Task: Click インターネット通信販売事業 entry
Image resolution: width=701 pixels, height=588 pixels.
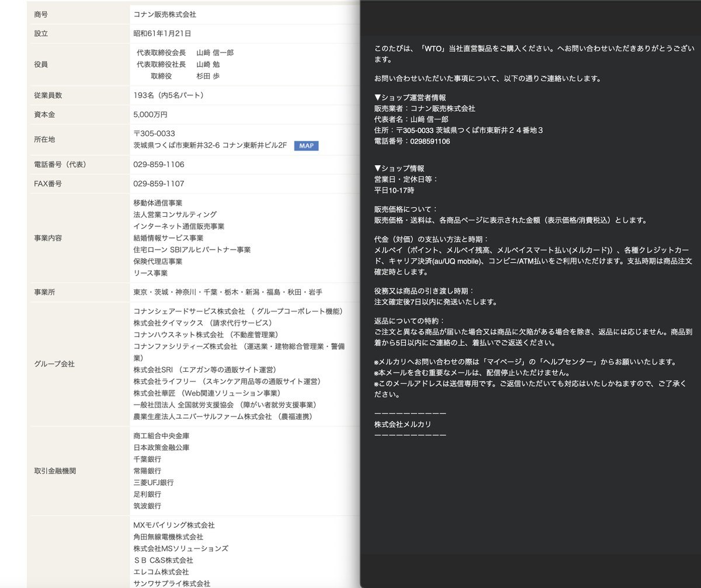Action: coord(179,226)
